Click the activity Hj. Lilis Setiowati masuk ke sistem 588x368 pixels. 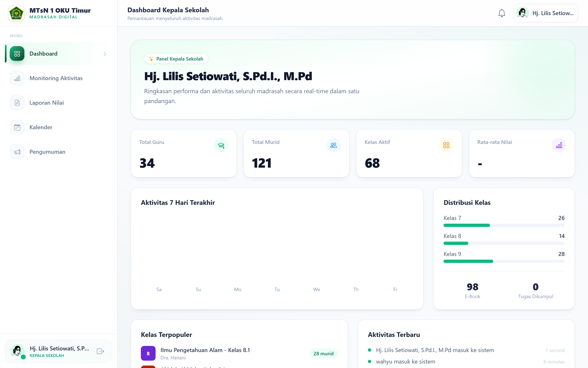pos(435,350)
